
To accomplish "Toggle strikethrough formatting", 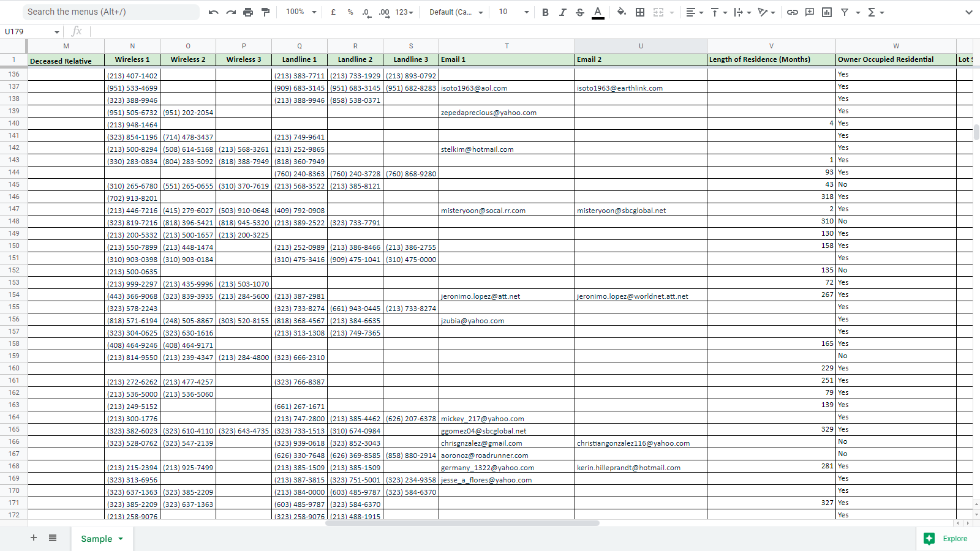I will pyautogui.click(x=580, y=12).
